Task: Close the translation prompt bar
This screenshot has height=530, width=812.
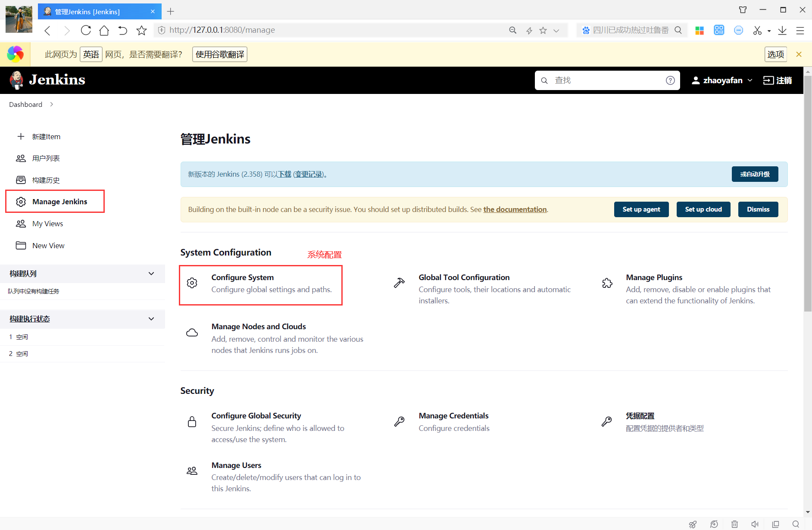Action: tap(799, 54)
